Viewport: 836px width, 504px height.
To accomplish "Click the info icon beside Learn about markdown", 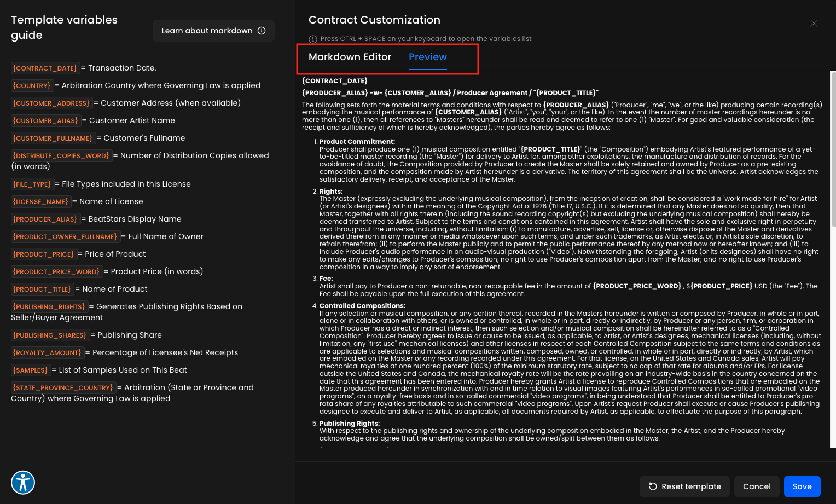I will 262,31.
